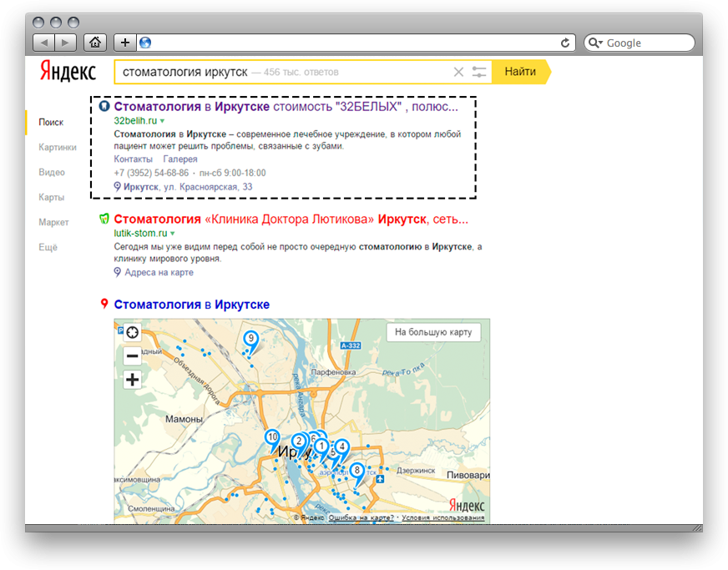
Task: Open the Контакты sitelink
Action: pyautogui.click(x=134, y=159)
